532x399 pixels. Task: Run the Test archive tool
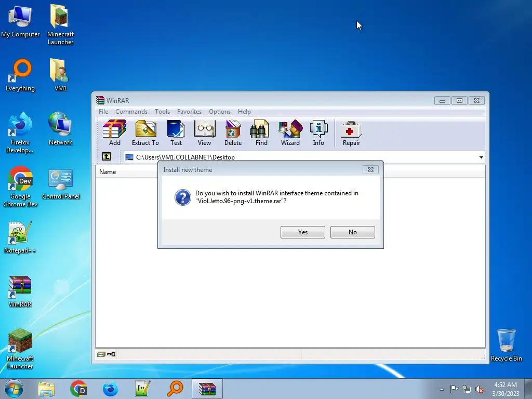click(x=176, y=132)
